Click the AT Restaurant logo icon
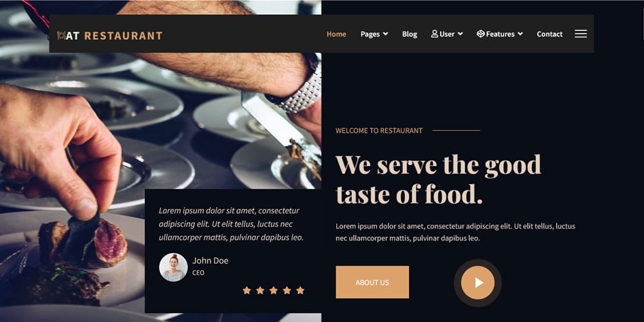 [x=61, y=35]
